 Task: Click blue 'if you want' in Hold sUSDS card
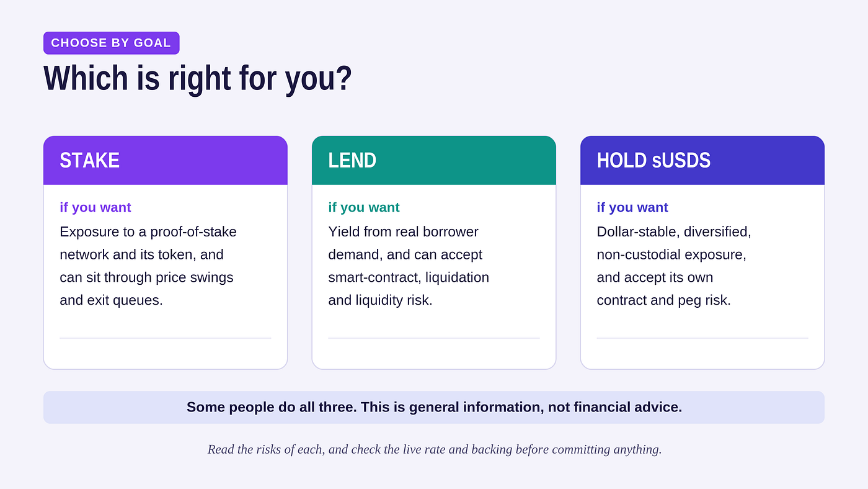tap(632, 207)
